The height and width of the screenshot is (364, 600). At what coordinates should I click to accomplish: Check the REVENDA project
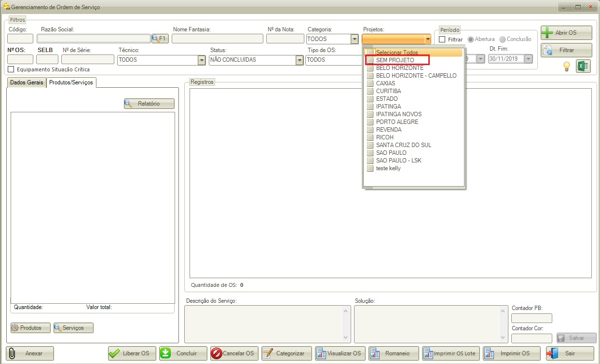click(x=370, y=130)
